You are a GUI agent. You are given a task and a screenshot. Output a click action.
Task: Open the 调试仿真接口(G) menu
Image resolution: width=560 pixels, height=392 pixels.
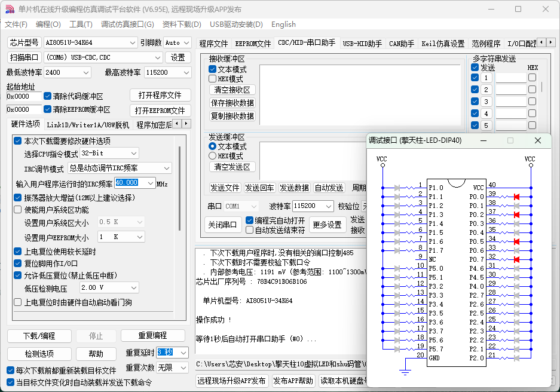click(x=127, y=24)
